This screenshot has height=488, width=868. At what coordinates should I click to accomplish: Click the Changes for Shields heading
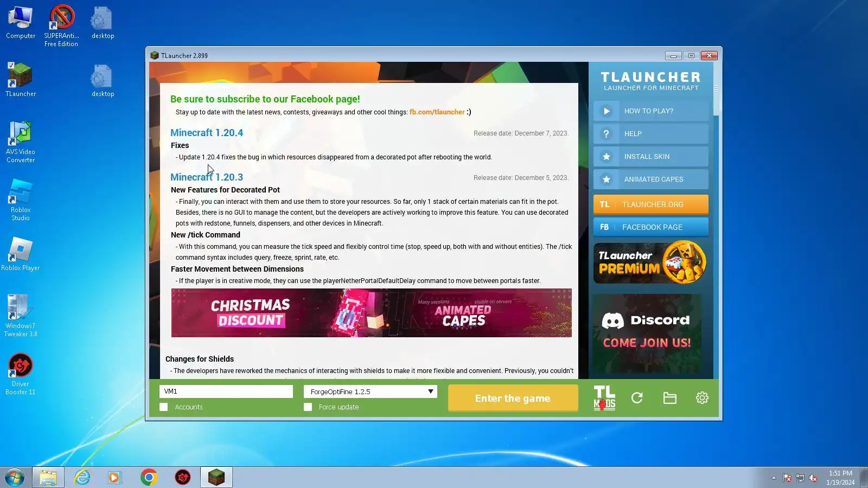pos(200,359)
